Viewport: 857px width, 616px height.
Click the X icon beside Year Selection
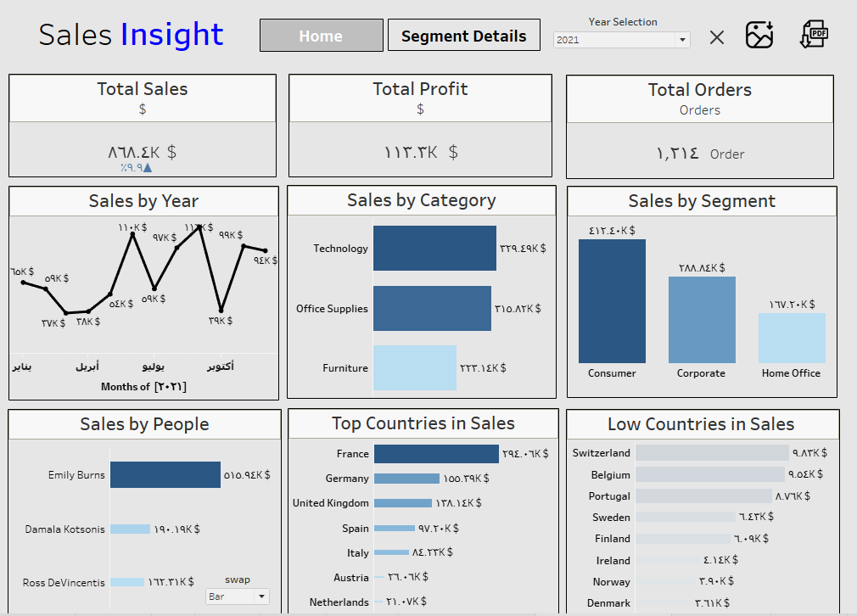(x=717, y=37)
